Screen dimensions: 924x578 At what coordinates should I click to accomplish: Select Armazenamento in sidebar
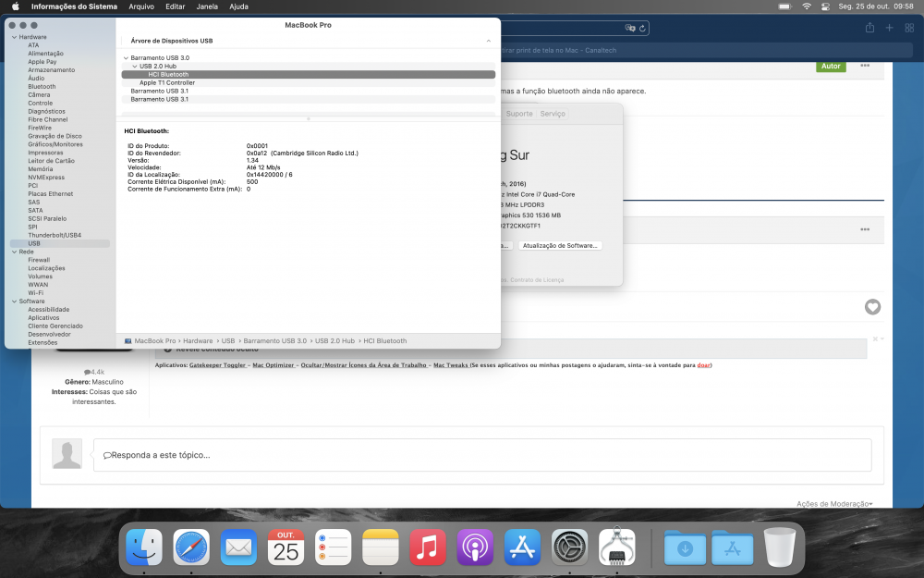51,70
